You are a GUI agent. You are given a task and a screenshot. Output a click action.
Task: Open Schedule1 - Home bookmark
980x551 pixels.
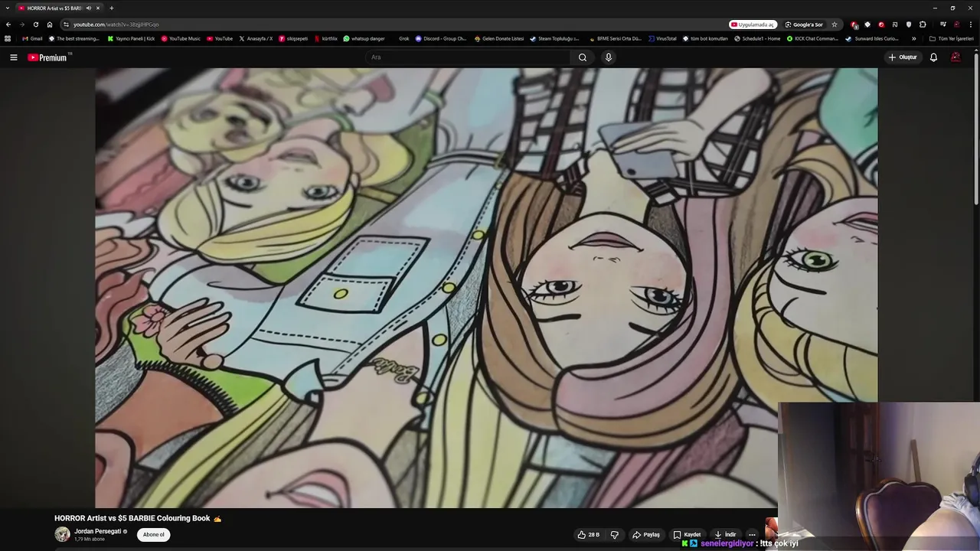point(757,38)
